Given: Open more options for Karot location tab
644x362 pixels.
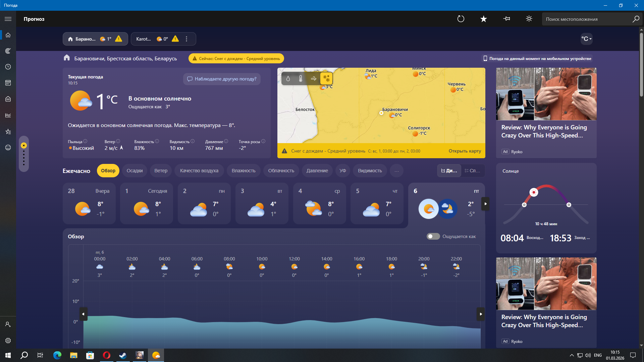Looking at the screenshot, I should pos(186,39).
